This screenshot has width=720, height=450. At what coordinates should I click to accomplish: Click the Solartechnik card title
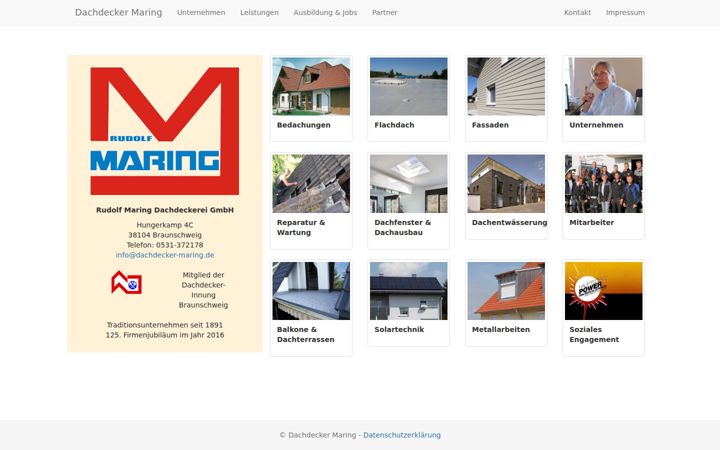tap(399, 329)
